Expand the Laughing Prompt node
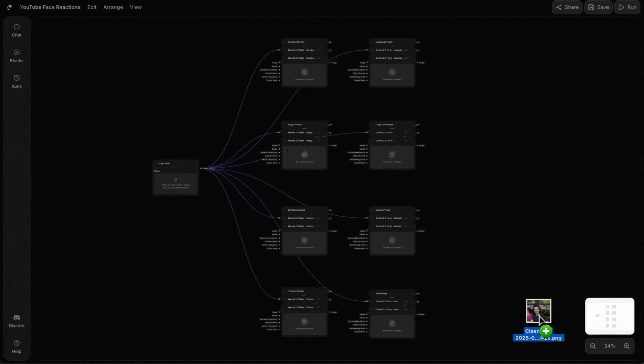The height and width of the screenshot is (364, 644). pyautogui.click(x=373, y=42)
